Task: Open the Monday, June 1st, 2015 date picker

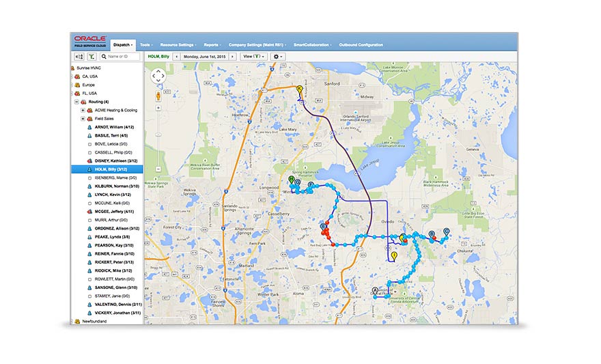Action: click(205, 56)
